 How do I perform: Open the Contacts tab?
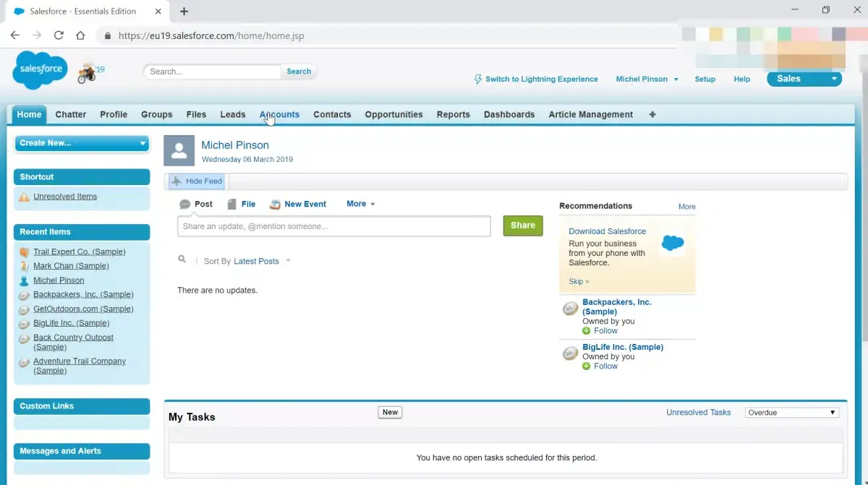(332, 114)
